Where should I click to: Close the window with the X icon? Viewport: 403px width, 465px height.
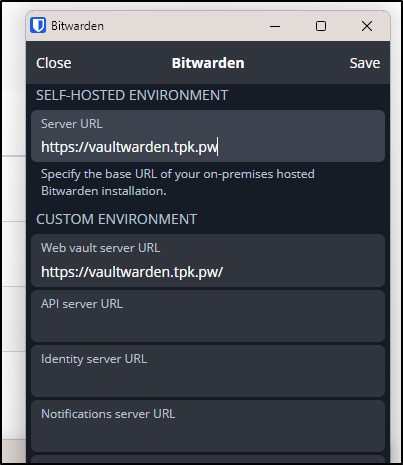click(x=367, y=26)
